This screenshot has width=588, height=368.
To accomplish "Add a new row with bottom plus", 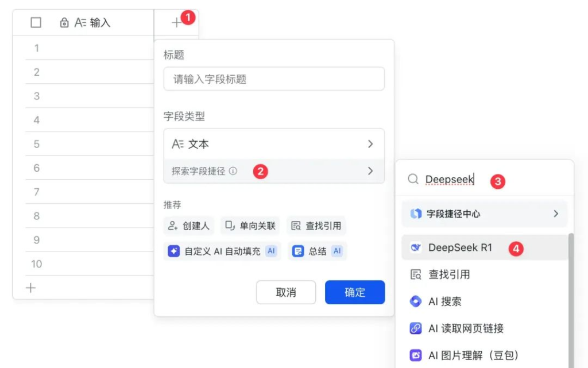I will 31,288.
